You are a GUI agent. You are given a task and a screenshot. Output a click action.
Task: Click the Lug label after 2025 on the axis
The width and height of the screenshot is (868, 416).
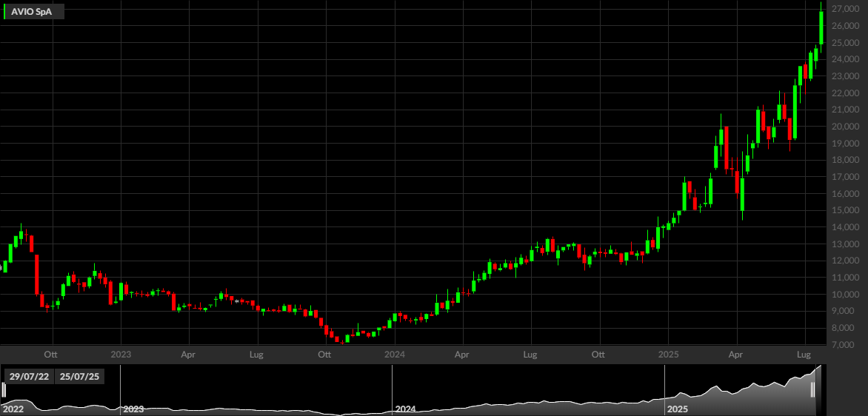coord(804,354)
